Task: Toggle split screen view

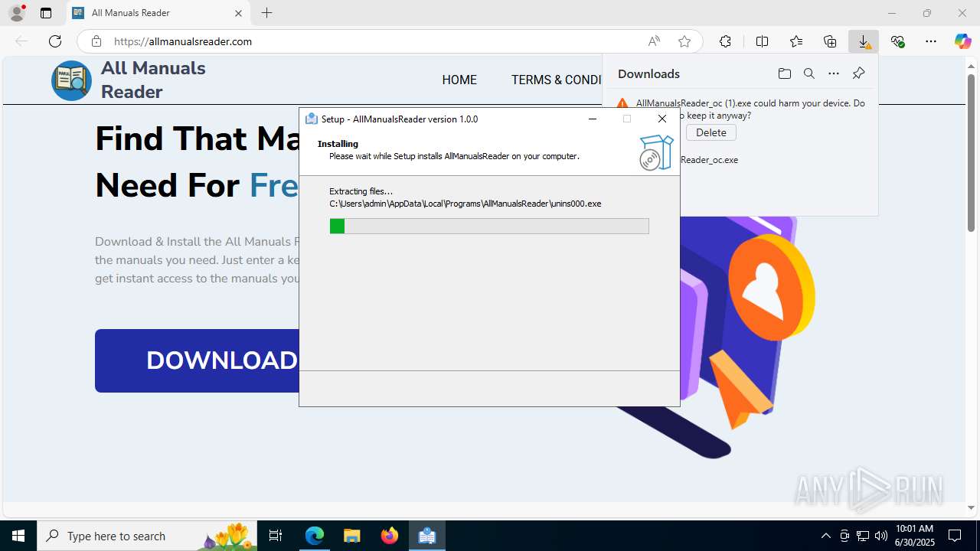Action: [x=762, y=41]
